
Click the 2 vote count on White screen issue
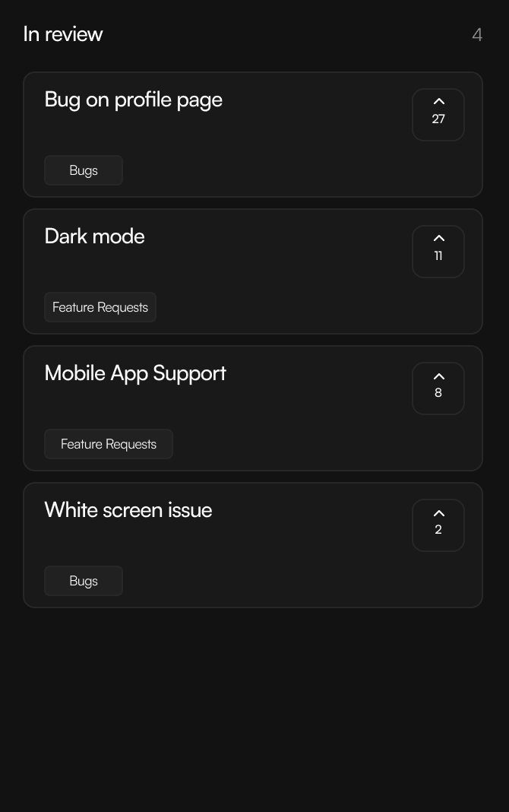point(438,530)
